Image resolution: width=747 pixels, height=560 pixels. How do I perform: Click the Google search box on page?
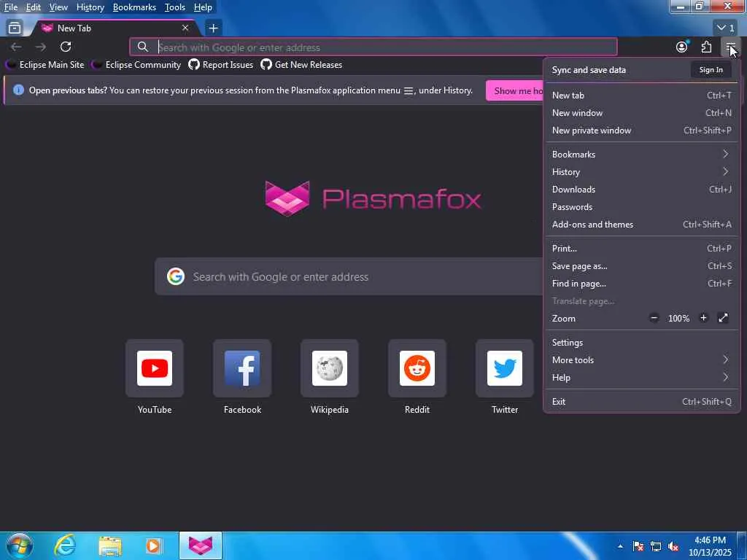tap(349, 276)
